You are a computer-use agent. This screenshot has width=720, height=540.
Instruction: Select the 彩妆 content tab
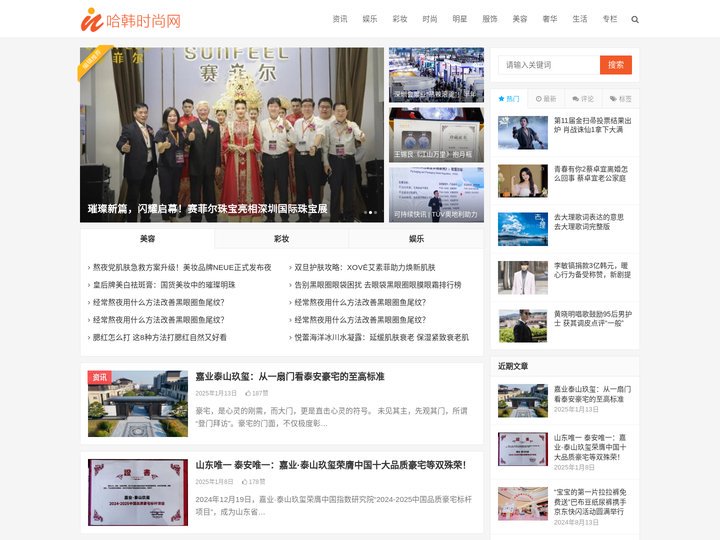click(x=281, y=239)
